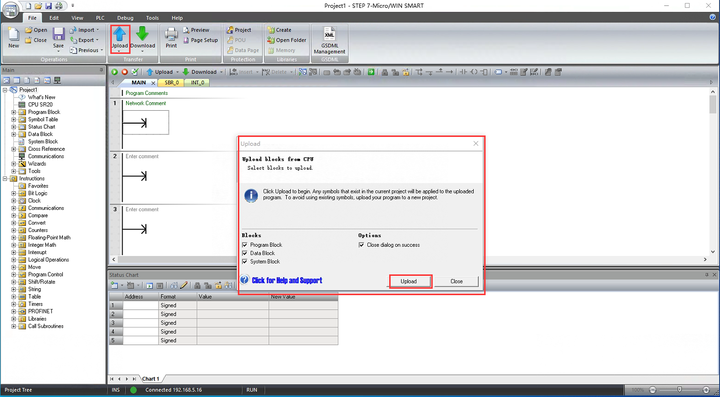This screenshot has width=720, height=397.
Task: Click the coil icon in editor toolbar
Action: point(474,72)
